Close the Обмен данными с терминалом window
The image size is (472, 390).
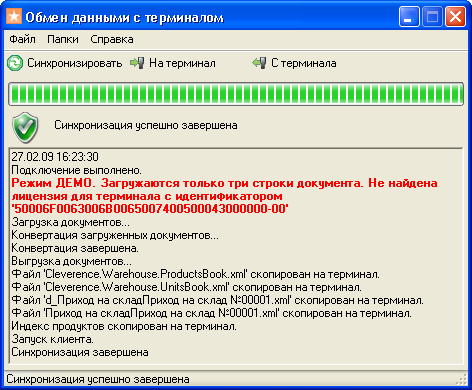click(x=455, y=17)
